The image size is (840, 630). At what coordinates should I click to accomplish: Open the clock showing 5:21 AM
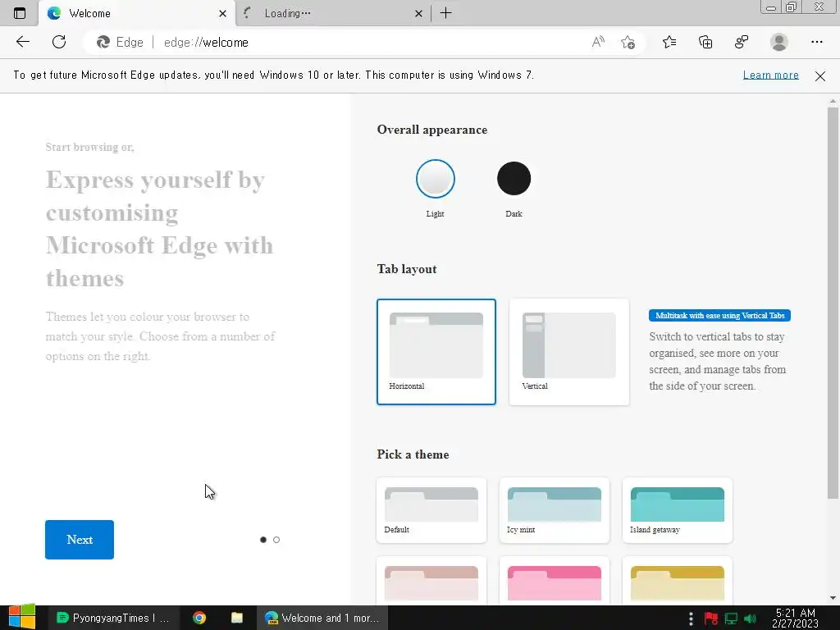point(796,618)
